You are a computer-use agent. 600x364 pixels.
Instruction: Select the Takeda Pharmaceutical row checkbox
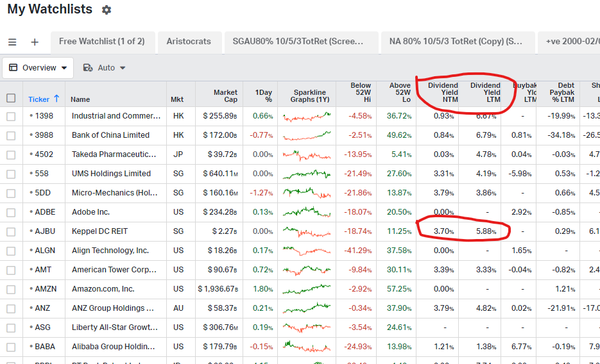11,155
